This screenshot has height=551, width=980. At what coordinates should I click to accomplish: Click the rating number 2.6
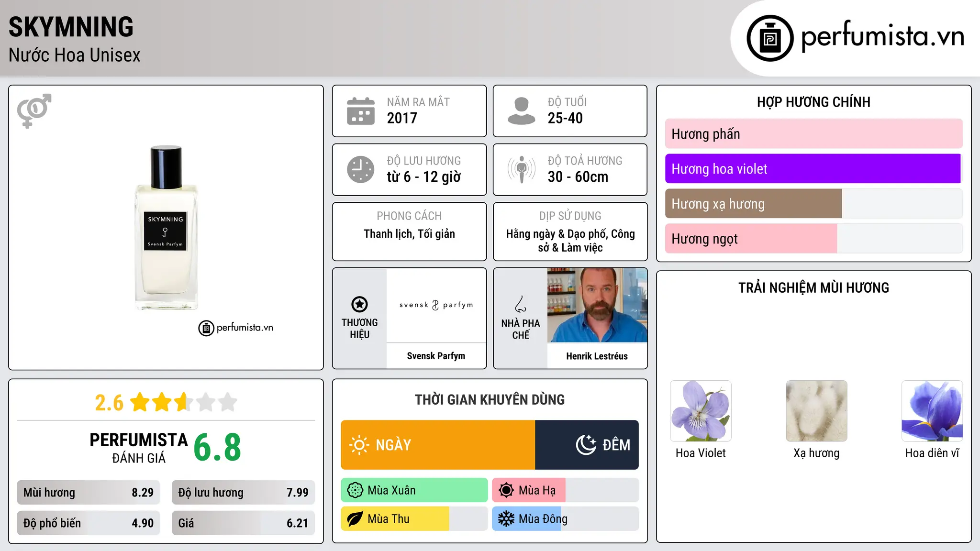109,403
